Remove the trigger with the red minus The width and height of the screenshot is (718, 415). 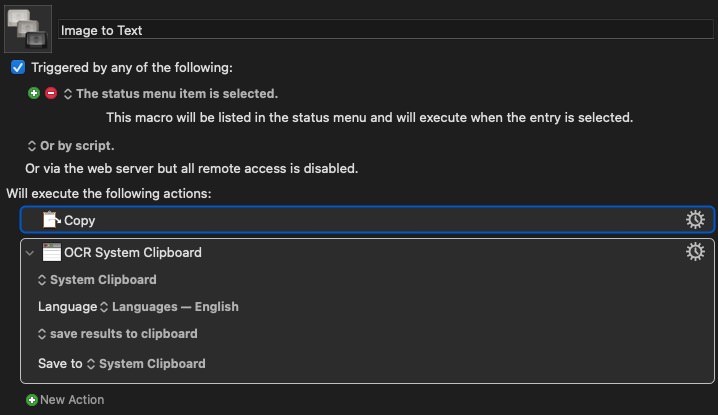tap(51, 93)
